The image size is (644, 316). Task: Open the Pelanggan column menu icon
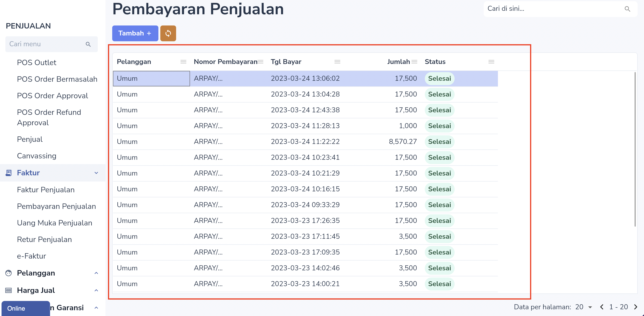pos(183,62)
